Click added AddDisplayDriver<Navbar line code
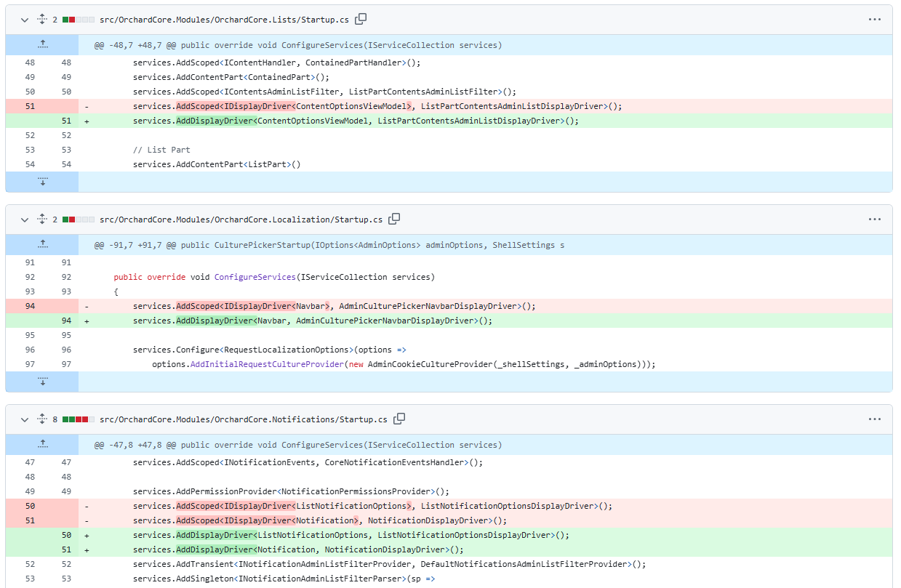901x588 pixels. [313, 321]
